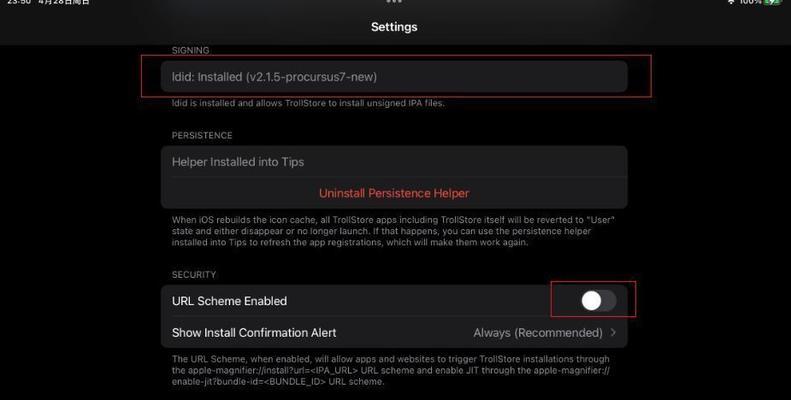791x400 pixels.
Task: Toggle the URL Scheme Enabled switch
Action: 598,301
